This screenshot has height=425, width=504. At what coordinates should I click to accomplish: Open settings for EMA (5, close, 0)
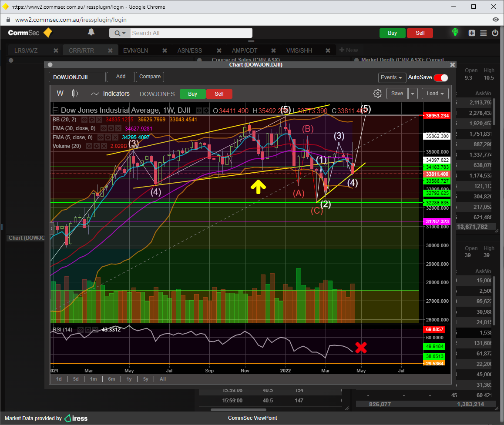[x=108, y=137]
